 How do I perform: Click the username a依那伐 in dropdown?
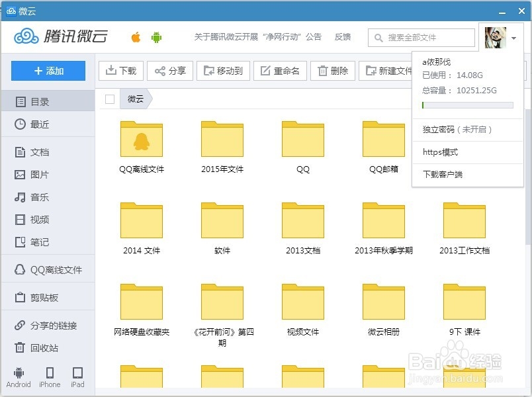pos(436,62)
